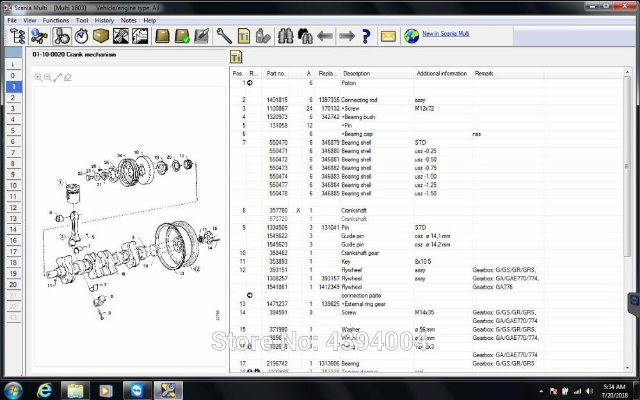
Task: Click the greyed bottle toolbar icon
Action: pos(263,36)
